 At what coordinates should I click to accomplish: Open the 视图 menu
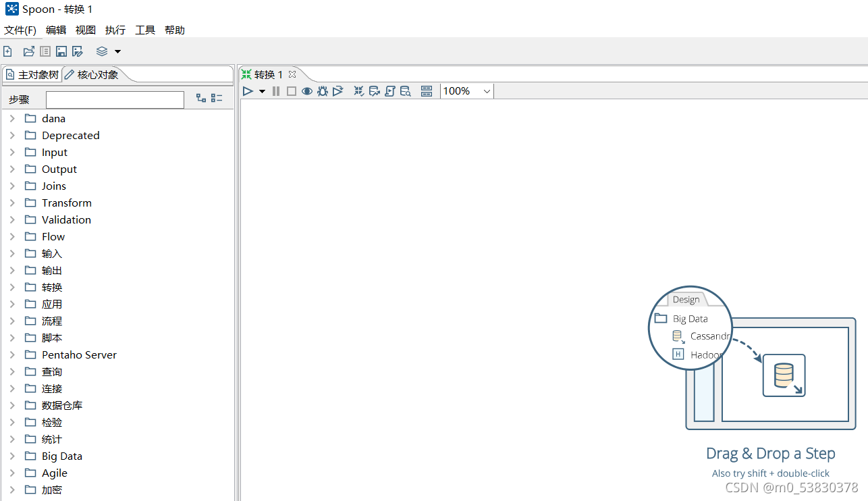86,30
